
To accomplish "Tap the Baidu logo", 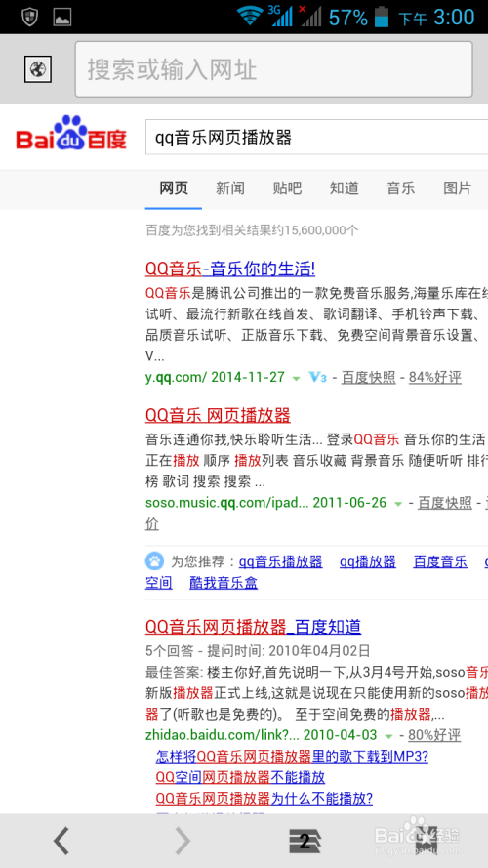I will coord(71,134).
